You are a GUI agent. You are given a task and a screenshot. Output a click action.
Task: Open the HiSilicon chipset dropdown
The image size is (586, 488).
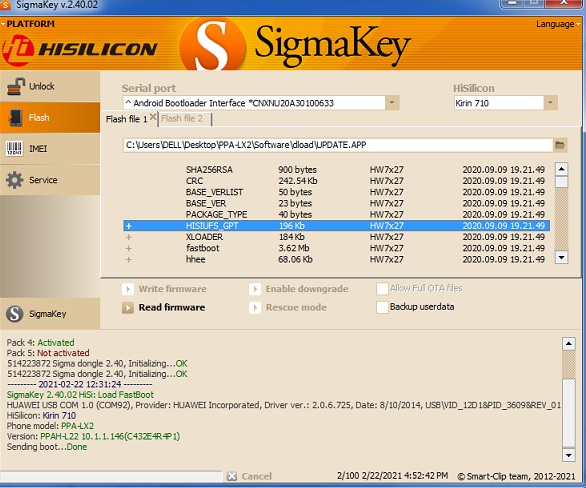[550, 103]
